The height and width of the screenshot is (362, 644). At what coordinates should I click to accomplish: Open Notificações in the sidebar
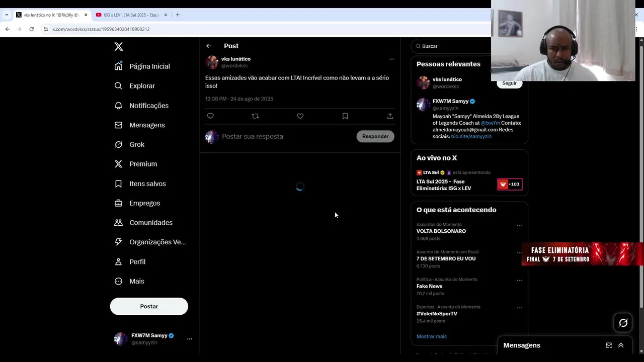[x=141, y=106]
